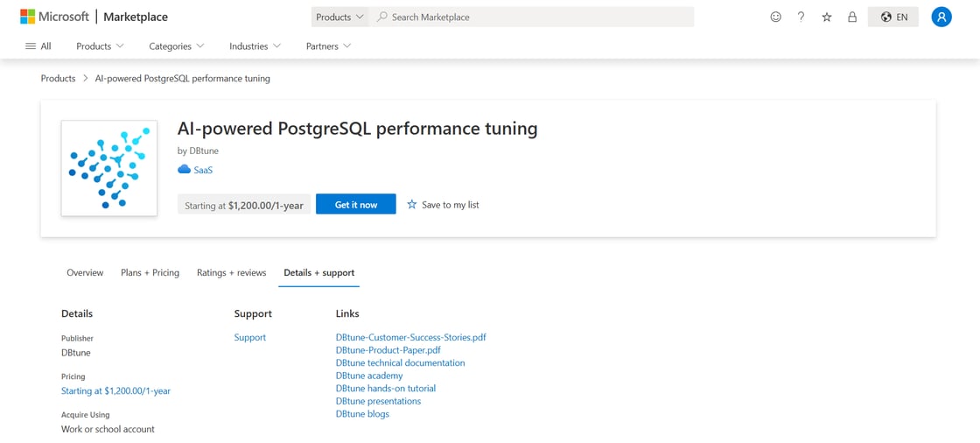This screenshot has width=980, height=443.
Task: Switch to the Ratings + reviews tab
Action: (231, 273)
